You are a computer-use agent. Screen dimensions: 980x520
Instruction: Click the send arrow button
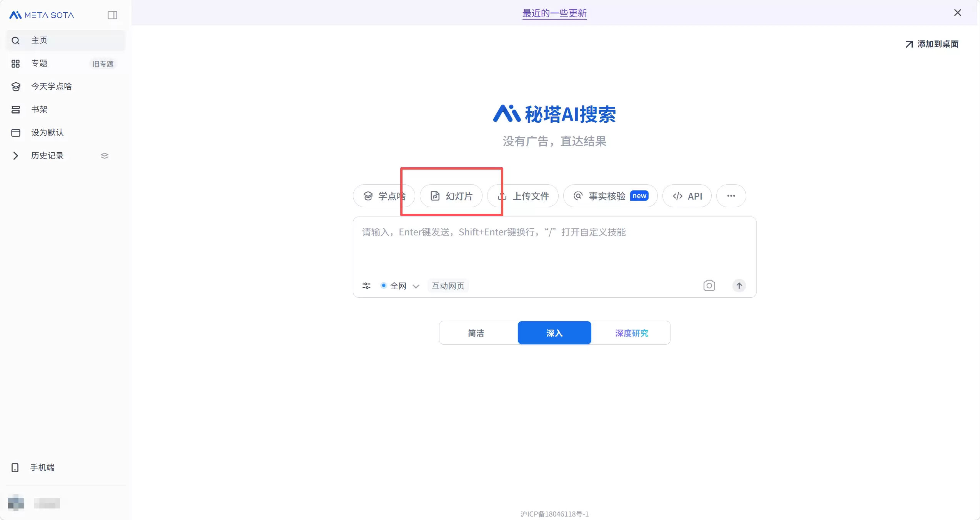point(739,285)
